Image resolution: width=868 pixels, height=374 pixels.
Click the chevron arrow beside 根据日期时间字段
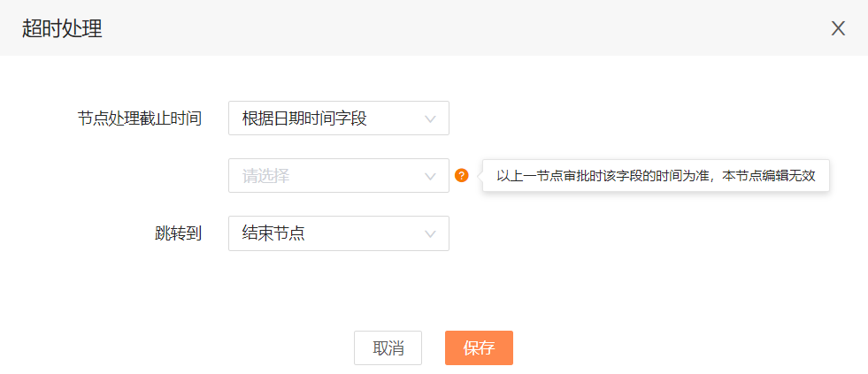pyautogui.click(x=430, y=119)
